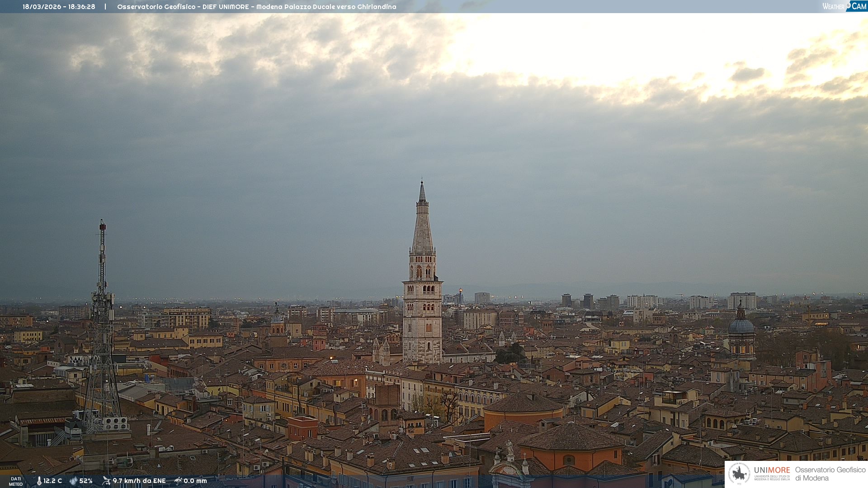Click the UNIMORE wordmark text
The width and height of the screenshot is (868, 488).
(772, 470)
